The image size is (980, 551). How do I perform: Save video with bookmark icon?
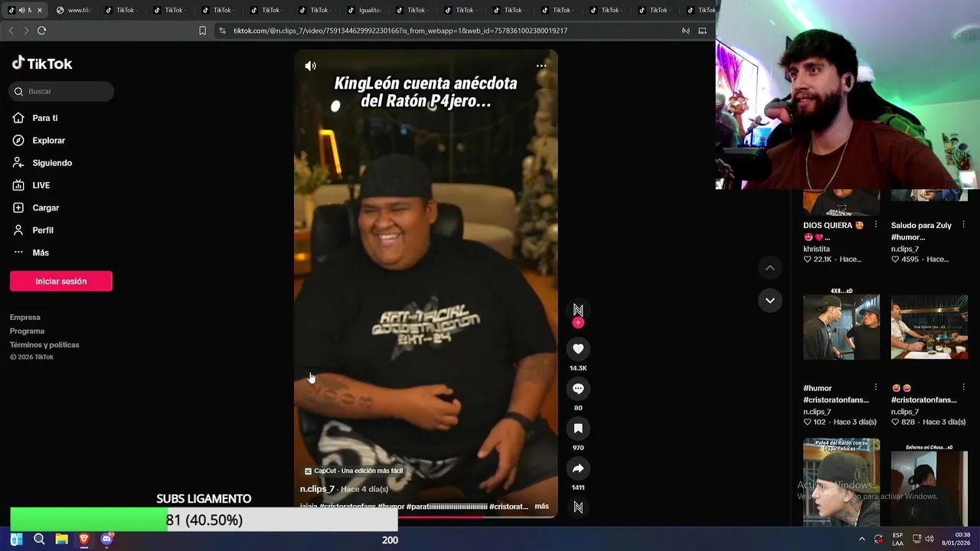click(x=578, y=429)
